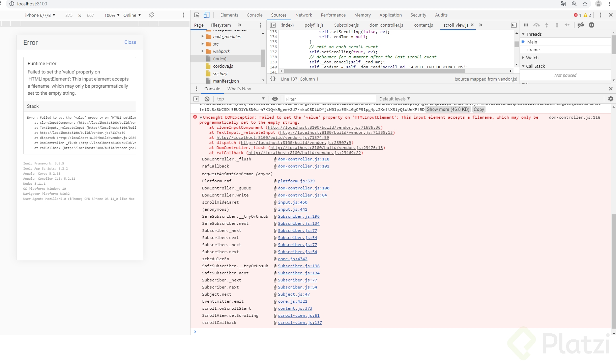Screen dimensions: 616x364
Task: Click the Show more (46.8 KB) button
Action: pyautogui.click(x=448, y=110)
